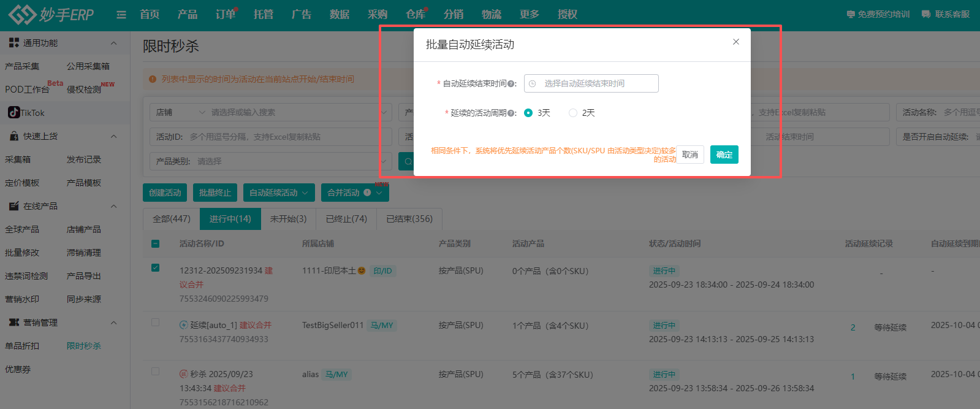
Task: Click the 免费预约培训 chat icon
Action: click(851, 14)
